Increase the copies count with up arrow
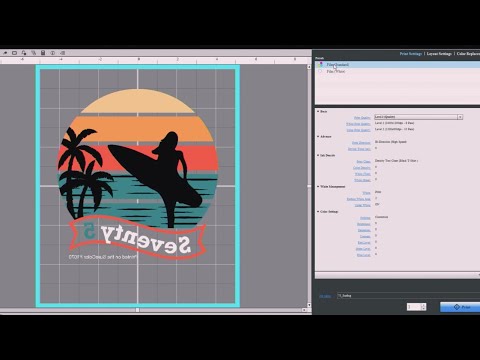The height and width of the screenshot is (360, 480). pyautogui.click(x=423, y=305)
